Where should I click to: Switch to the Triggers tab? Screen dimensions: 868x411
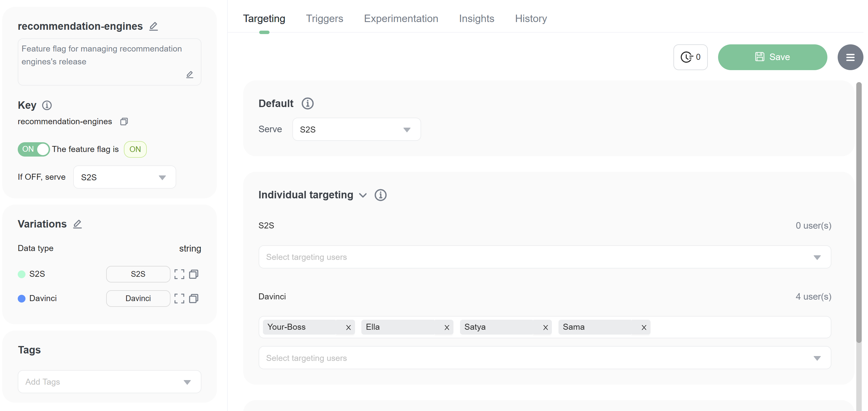[324, 19]
